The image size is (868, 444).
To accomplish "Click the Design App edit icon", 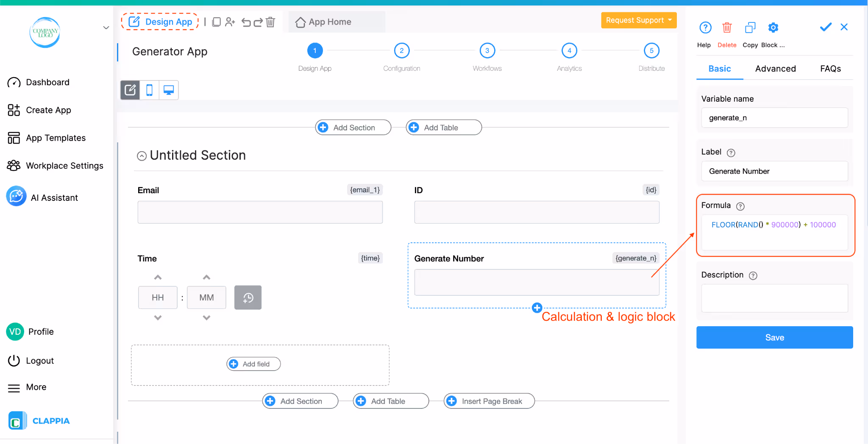I will tap(134, 22).
